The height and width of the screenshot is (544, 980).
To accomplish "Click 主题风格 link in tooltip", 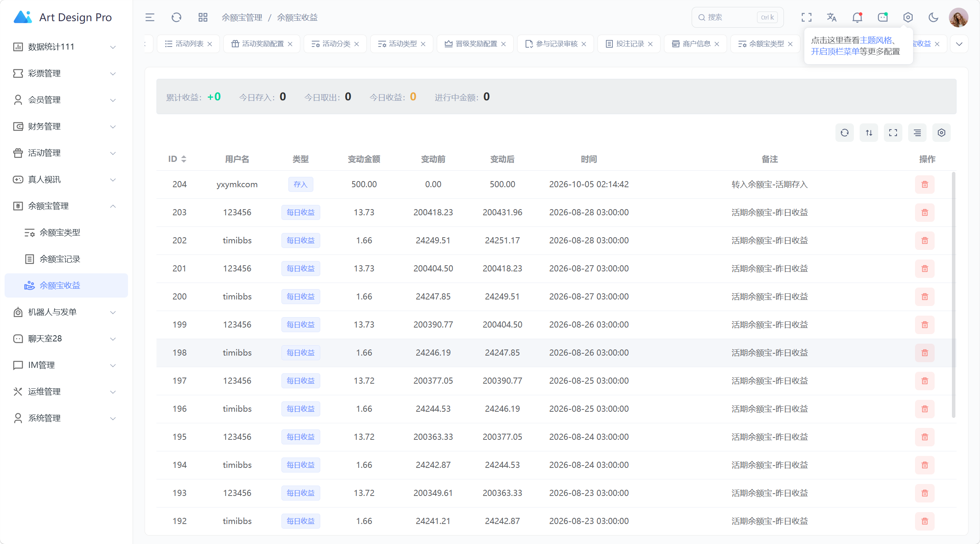I will coord(875,40).
